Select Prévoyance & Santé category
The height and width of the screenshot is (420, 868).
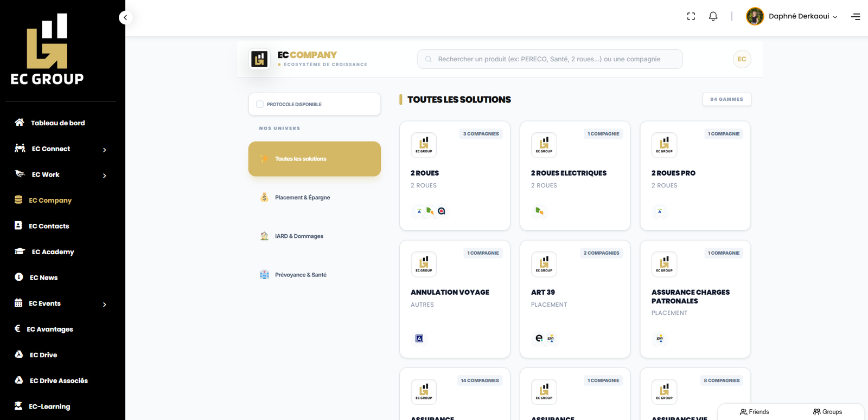click(301, 275)
